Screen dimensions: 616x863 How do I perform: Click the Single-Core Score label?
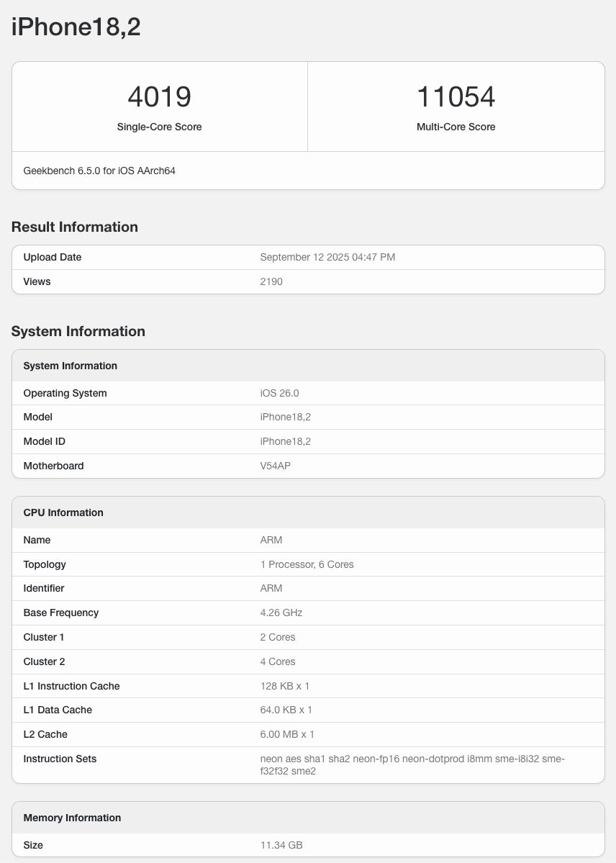(x=160, y=127)
